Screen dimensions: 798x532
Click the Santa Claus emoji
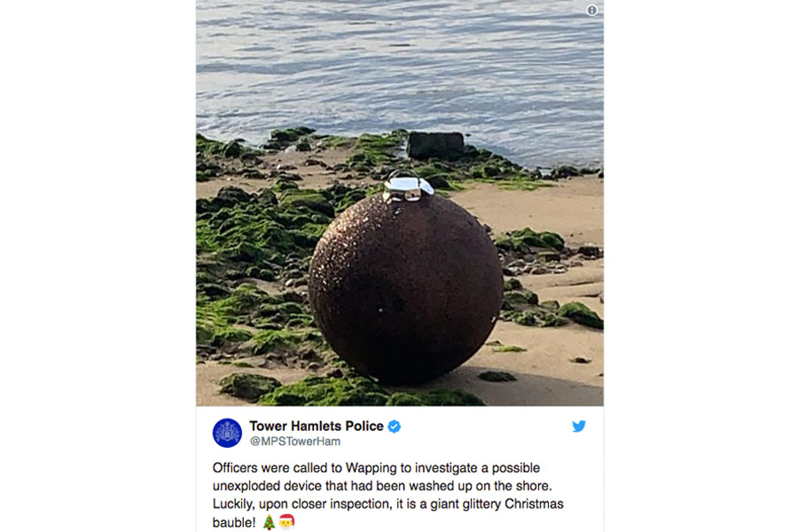tap(287, 522)
